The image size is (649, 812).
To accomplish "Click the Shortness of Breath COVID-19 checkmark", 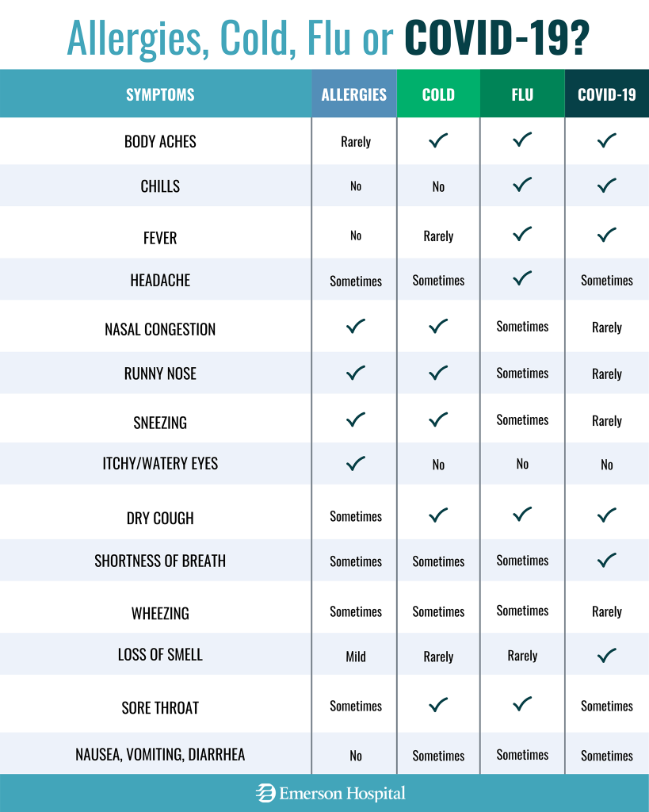I will coord(606,560).
